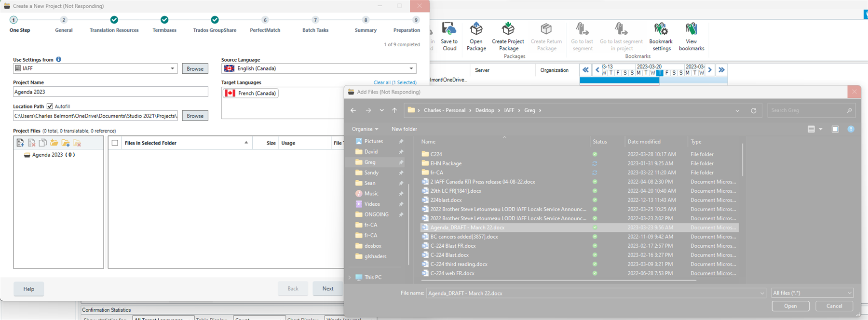Expand the This PC tree node
Image resolution: width=868 pixels, height=320 pixels.
pos(350,277)
